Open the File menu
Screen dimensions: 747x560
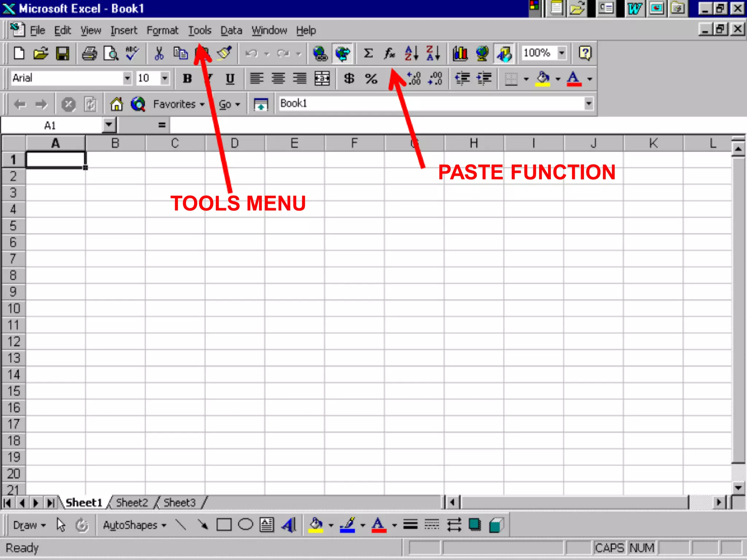click(37, 30)
